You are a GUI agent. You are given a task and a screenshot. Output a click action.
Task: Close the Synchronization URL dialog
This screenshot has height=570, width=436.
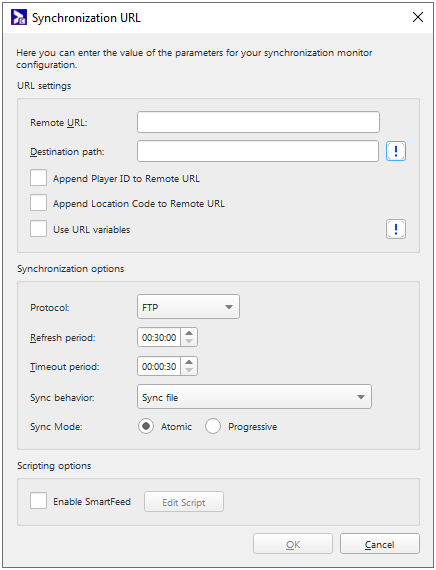pos(418,17)
